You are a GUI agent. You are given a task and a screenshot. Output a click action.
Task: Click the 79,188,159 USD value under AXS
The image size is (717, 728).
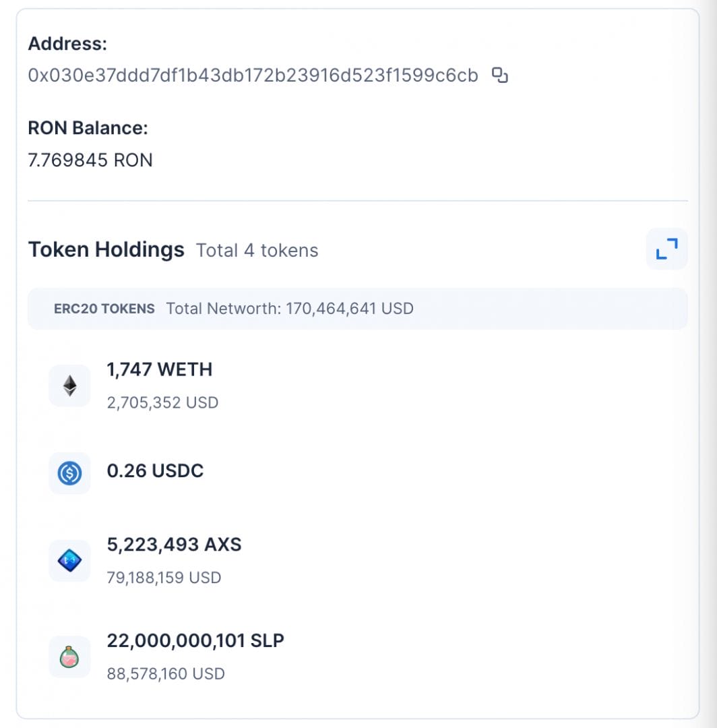164,578
